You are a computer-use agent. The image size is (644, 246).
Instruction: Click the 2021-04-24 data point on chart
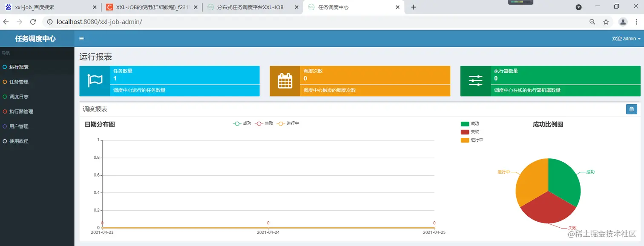point(268,228)
